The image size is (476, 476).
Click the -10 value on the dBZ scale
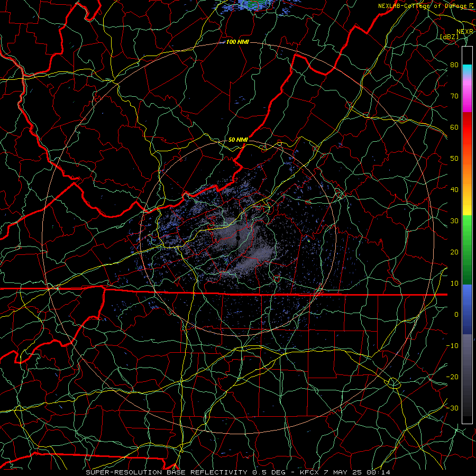pyautogui.click(x=452, y=346)
